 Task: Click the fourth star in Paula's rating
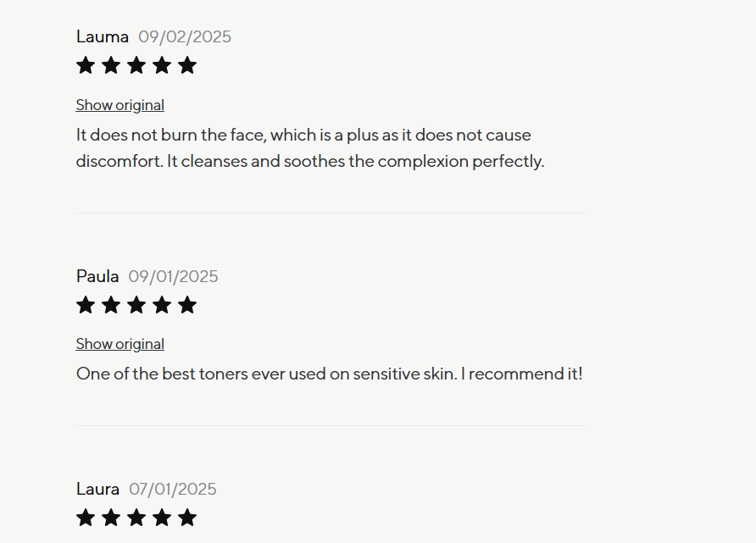coord(162,305)
